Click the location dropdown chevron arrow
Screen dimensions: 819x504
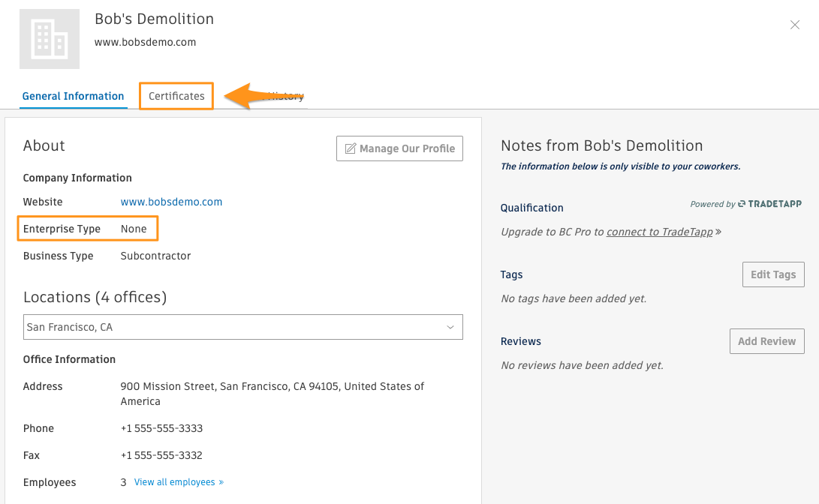(450, 327)
